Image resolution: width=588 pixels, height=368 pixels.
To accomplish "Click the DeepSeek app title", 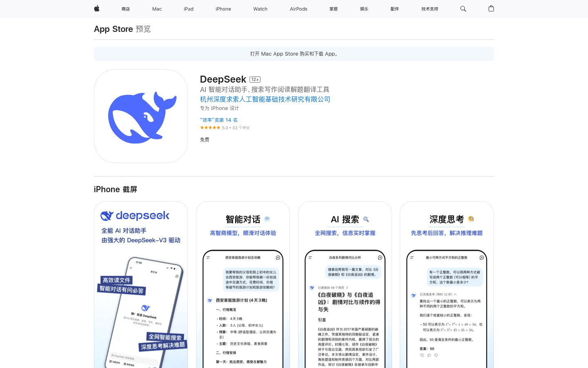I will point(223,79).
